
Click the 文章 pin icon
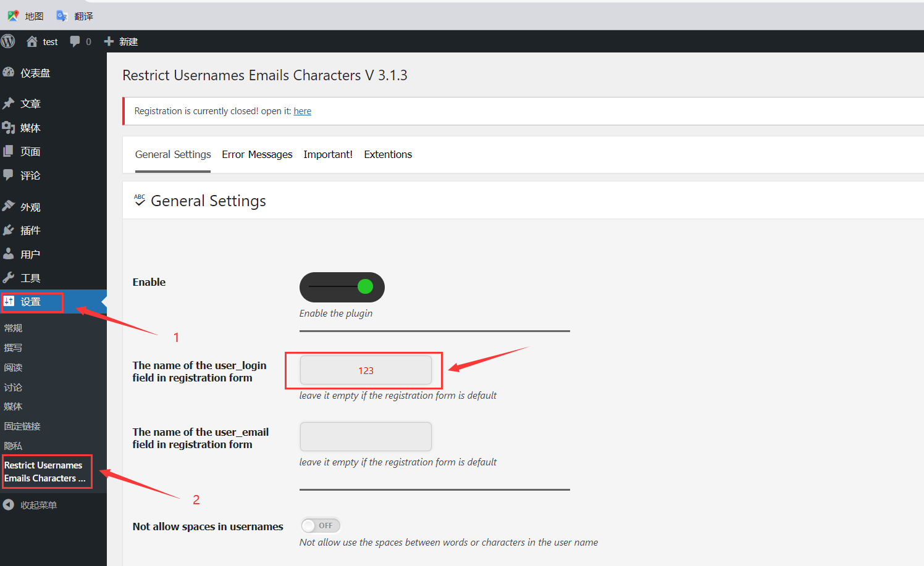coord(9,103)
